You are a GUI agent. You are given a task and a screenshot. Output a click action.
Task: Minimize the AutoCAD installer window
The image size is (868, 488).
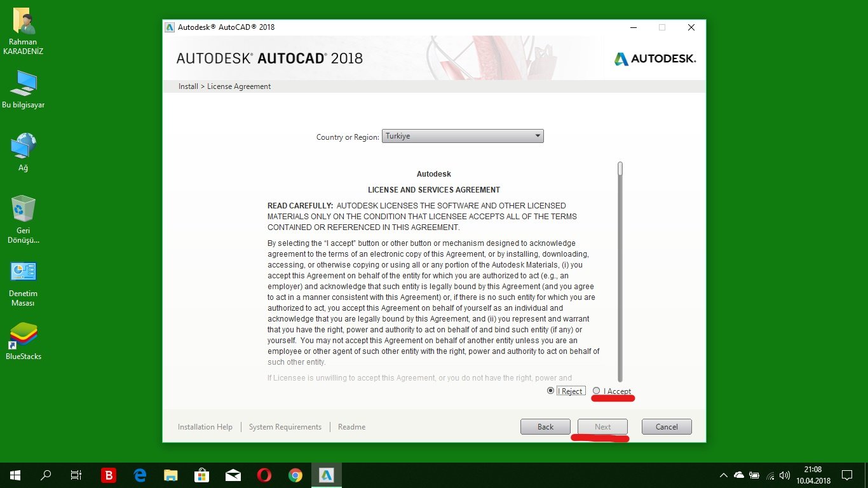tap(633, 27)
